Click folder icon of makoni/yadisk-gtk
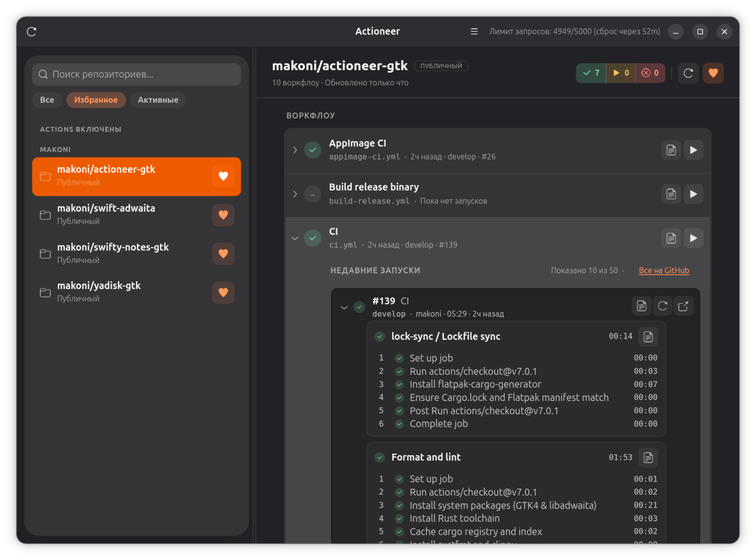Image resolution: width=756 pixels, height=560 pixels. click(45, 292)
